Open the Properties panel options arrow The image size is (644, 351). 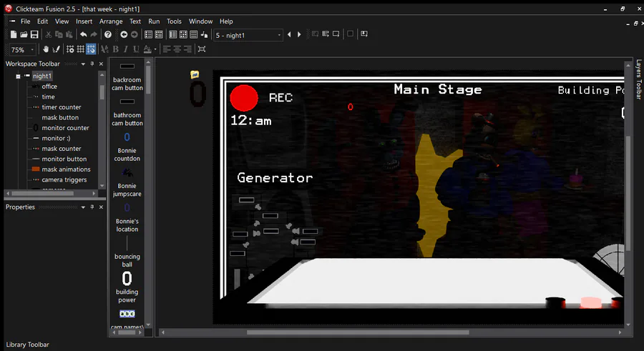[83, 207]
